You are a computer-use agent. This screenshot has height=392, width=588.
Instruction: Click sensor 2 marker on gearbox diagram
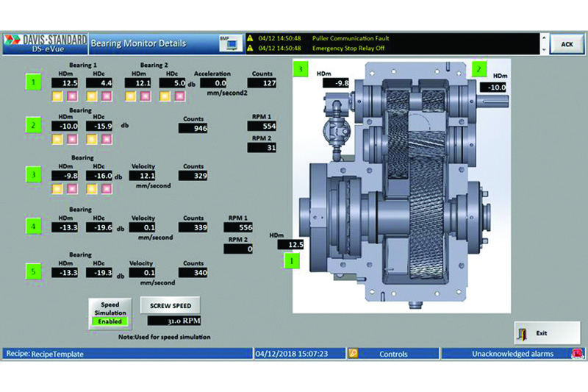[x=479, y=68]
